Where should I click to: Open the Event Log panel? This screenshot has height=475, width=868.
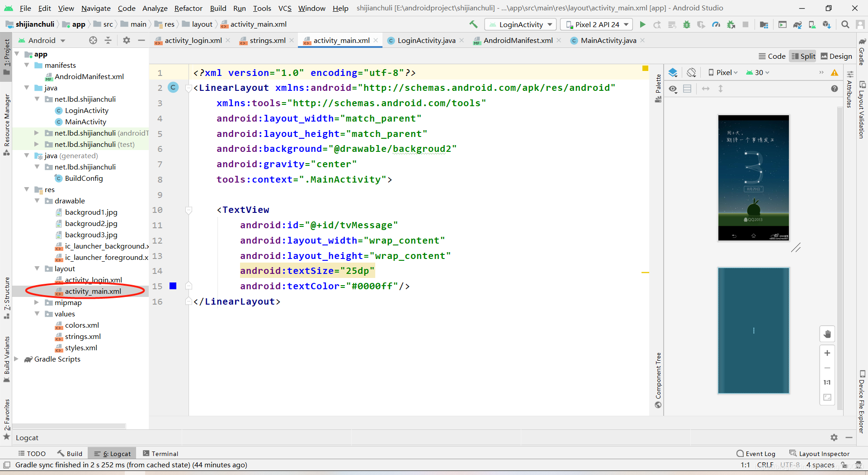[x=756, y=454]
